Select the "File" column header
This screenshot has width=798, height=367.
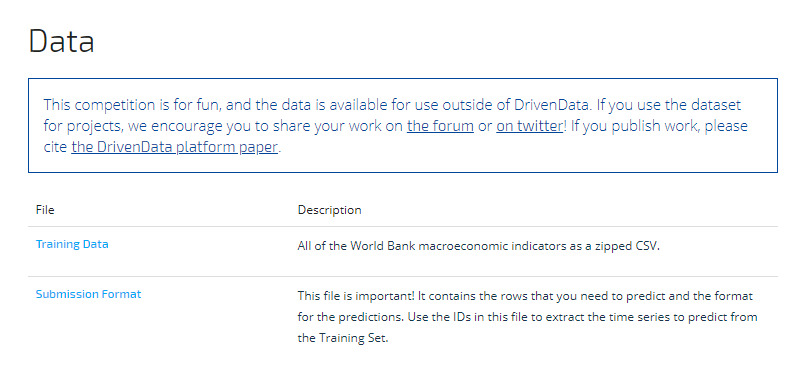(x=45, y=210)
